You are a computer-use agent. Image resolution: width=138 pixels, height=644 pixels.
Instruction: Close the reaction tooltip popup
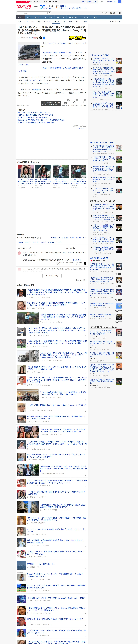pos(60,103)
